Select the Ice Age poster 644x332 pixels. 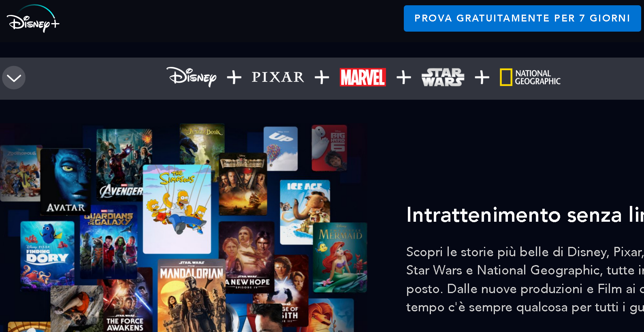coord(305,212)
